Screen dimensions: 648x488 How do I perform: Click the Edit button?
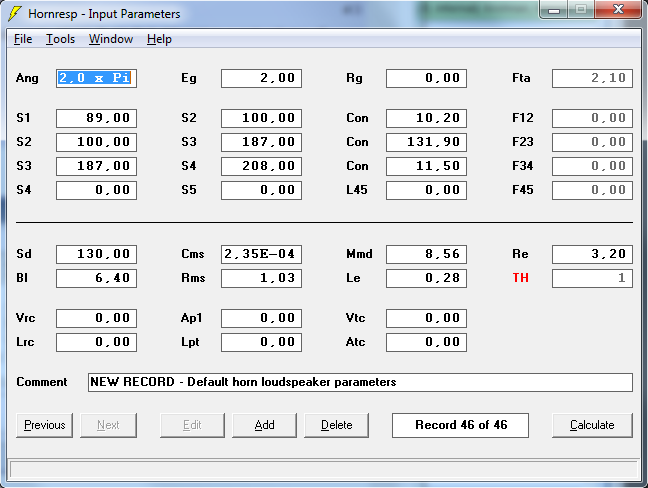pyautogui.click(x=193, y=425)
